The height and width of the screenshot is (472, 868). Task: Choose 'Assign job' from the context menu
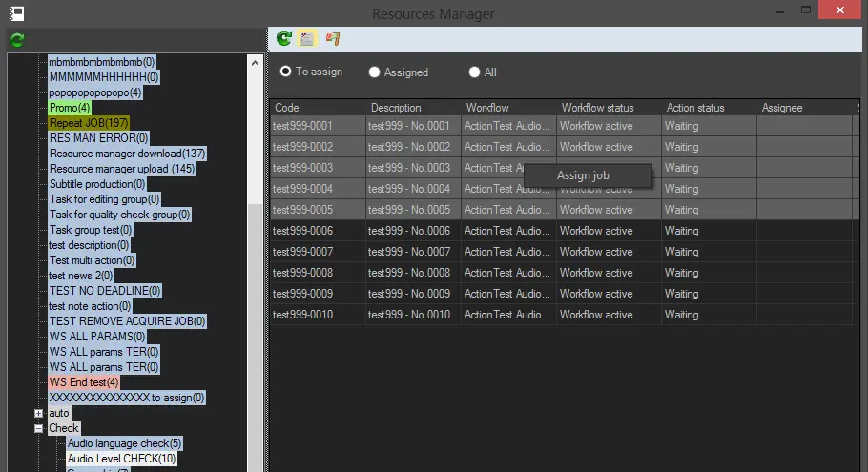pyautogui.click(x=583, y=175)
